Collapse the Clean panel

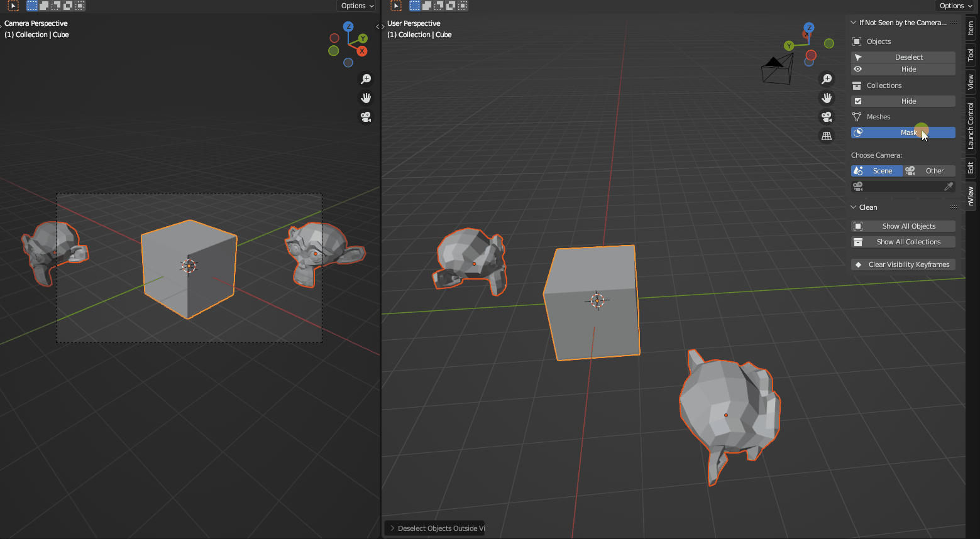(x=854, y=207)
